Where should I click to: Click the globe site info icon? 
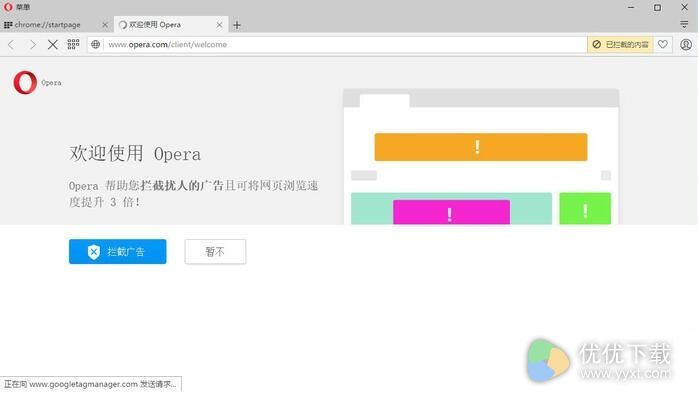[x=95, y=45]
